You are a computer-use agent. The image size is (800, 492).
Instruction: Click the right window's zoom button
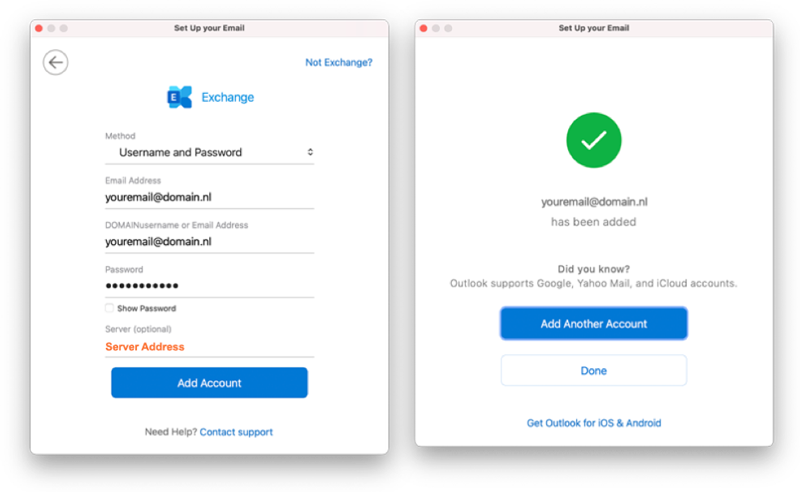pyautogui.click(x=448, y=28)
